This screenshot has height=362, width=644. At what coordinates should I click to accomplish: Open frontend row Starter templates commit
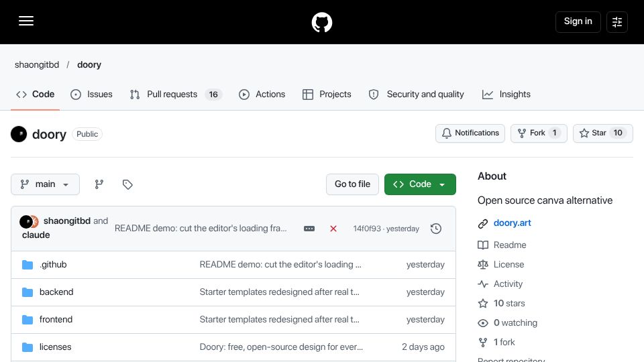point(279,320)
